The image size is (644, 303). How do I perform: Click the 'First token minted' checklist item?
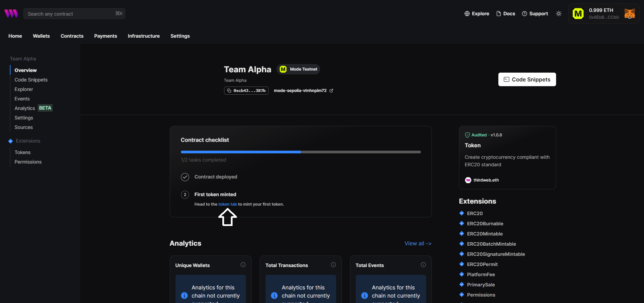click(x=215, y=194)
